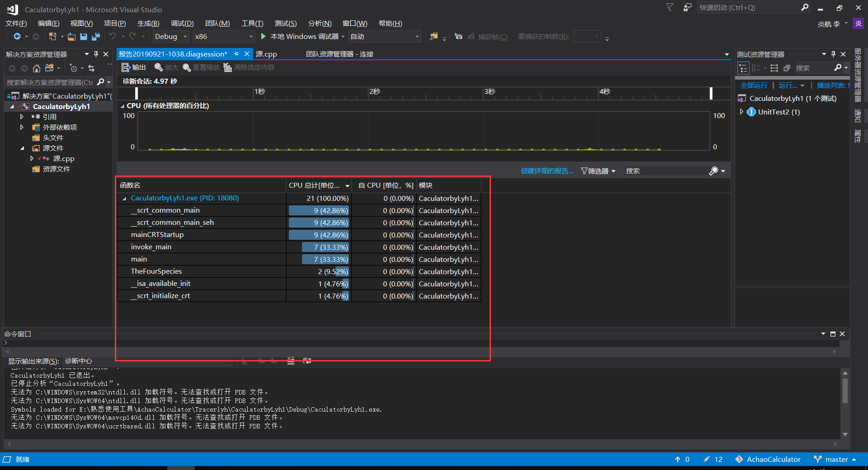Click Sync with Active Document icon
The width and height of the screenshot is (868, 470).
(x=91, y=68)
